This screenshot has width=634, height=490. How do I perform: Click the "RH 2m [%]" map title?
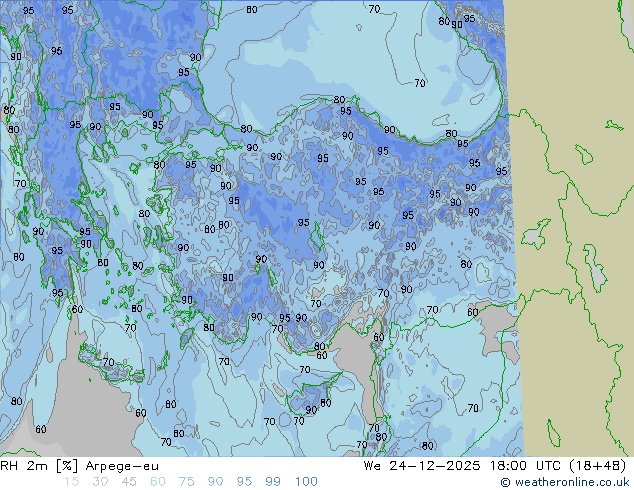[39, 466]
